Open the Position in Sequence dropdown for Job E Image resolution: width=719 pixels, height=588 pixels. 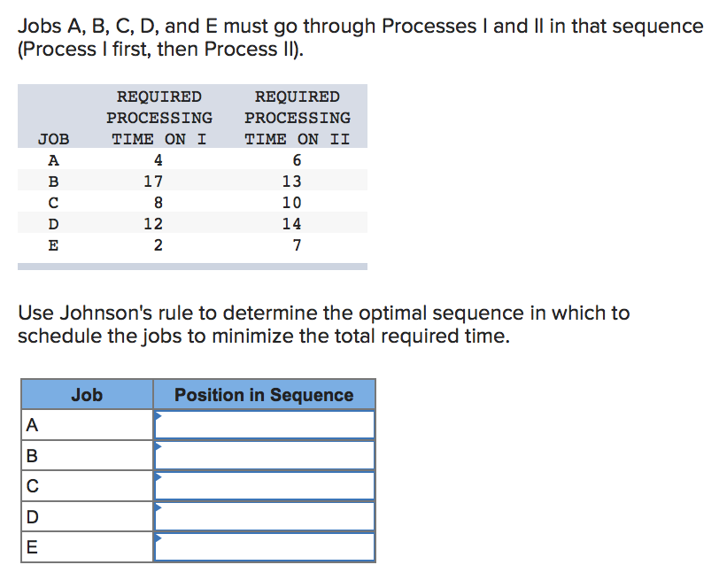(x=263, y=547)
